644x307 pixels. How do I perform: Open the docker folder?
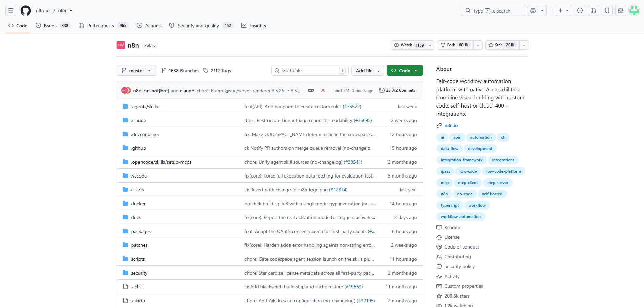click(138, 204)
